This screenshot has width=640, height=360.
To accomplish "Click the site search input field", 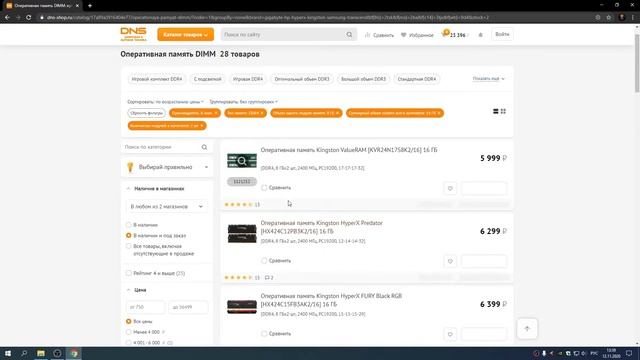I will click(x=284, y=35).
